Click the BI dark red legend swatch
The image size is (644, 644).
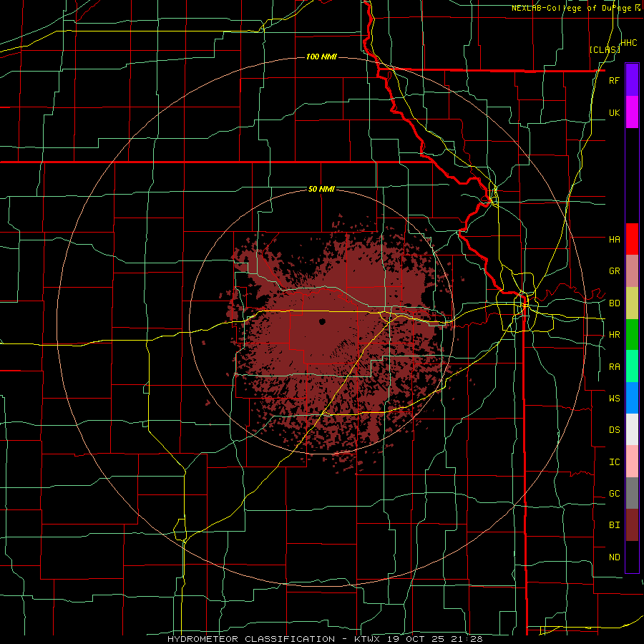[632, 525]
